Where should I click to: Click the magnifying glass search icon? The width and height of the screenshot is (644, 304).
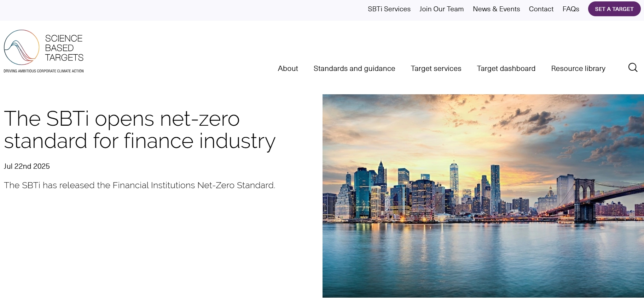click(633, 67)
